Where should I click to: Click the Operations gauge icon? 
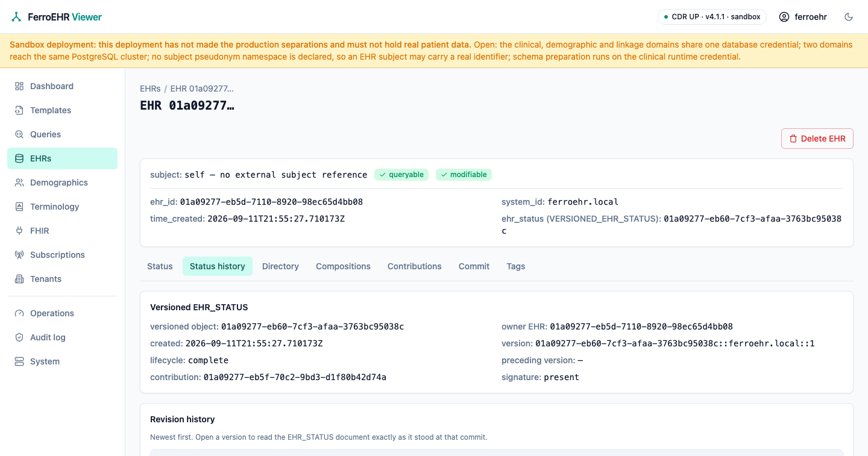coord(19,313)
